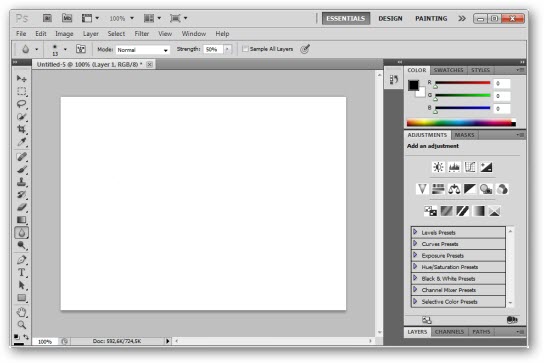Screen dimensions: 544x363
Task: Switch to the Masks tab
Action: 464,135
